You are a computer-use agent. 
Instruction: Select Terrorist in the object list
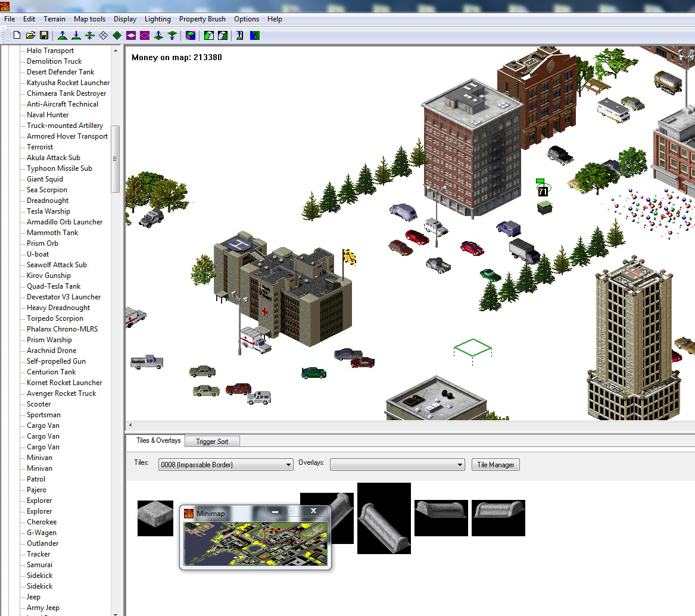click(40, 147)
